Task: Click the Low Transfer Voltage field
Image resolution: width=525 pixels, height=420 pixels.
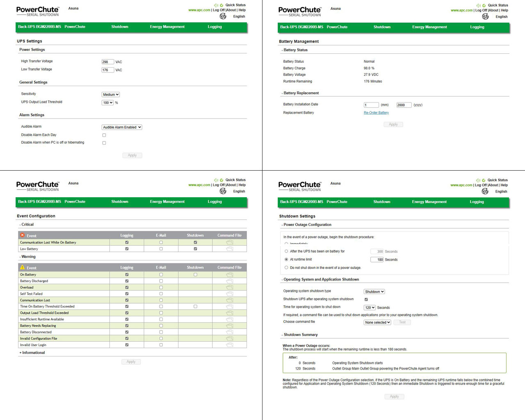Action: point(107,70)
